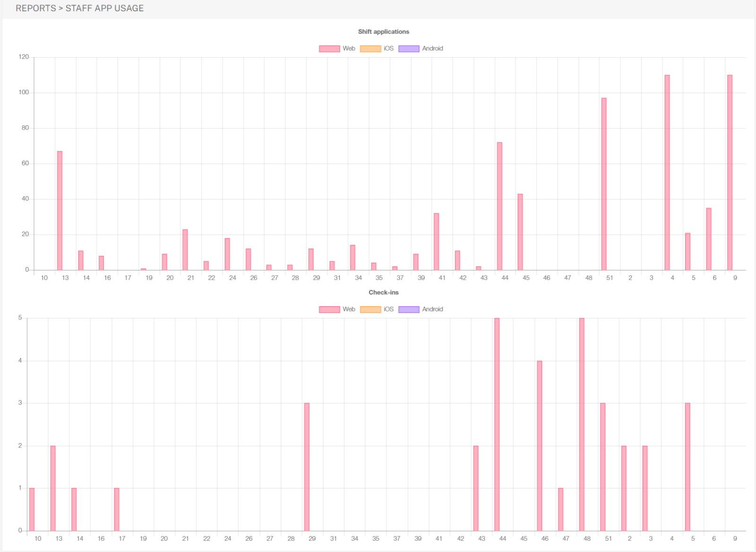This screenshot has width=756, height=552.
Task: Select week 13 bar in Check-ins chart
Action: [53, 488]
